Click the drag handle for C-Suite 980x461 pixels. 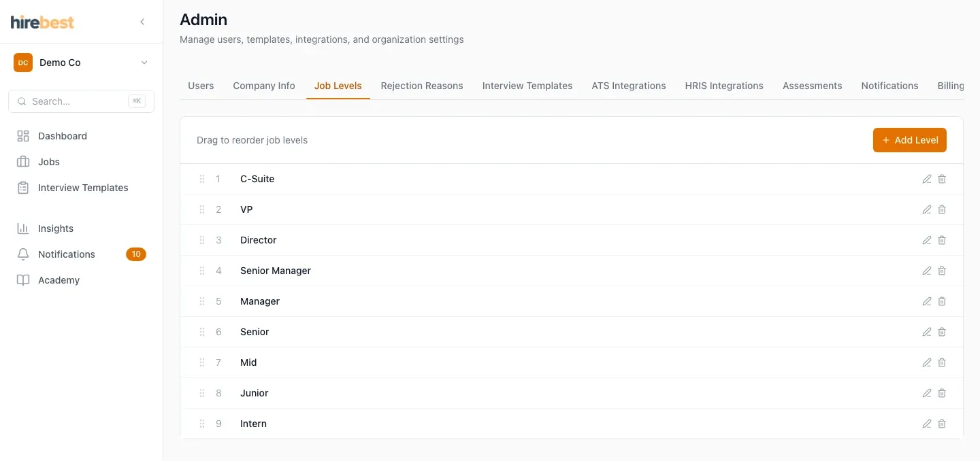pos(202,179)
